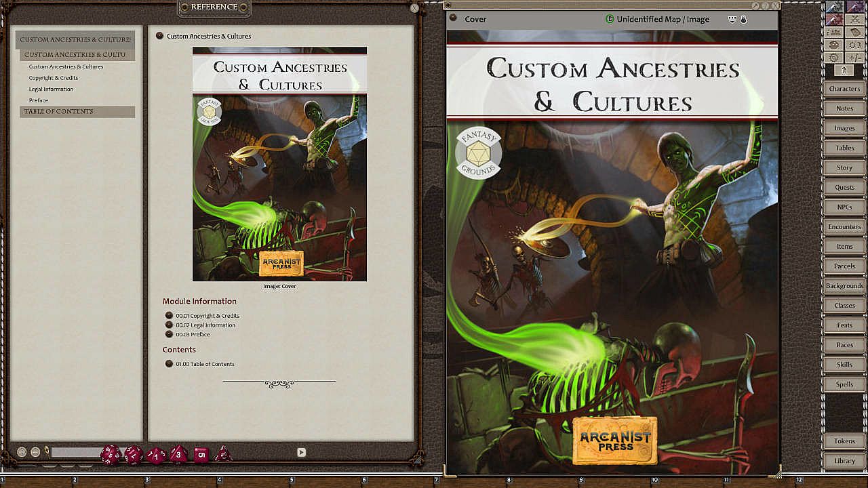Open the crossed swords combat tracker icon

(854, 20)
